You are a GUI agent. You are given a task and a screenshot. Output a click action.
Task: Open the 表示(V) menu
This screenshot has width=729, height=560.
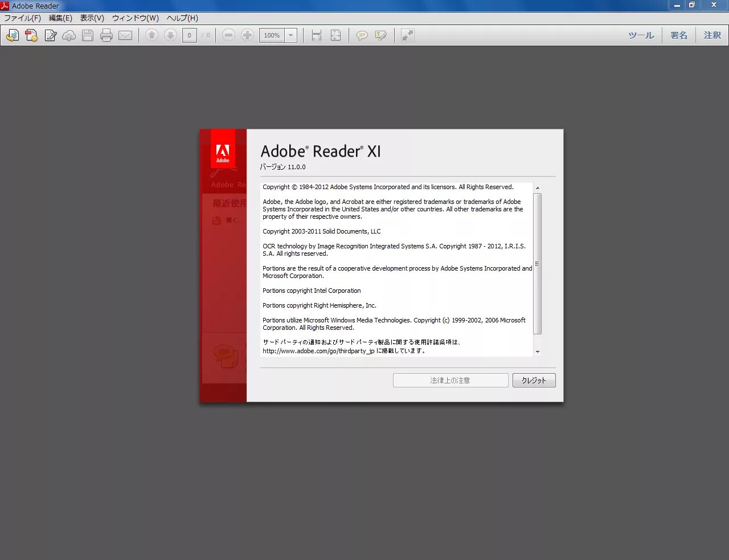coord(92,18)
